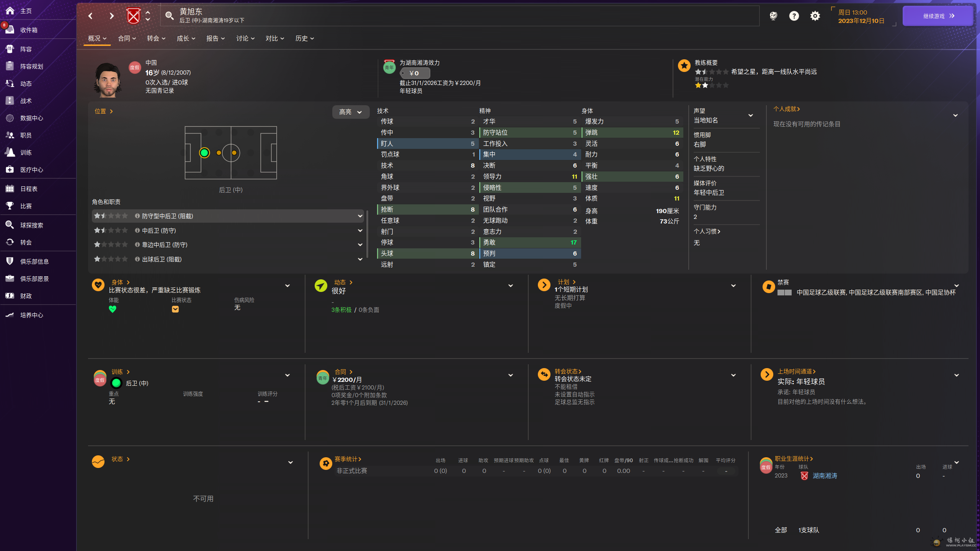This screenshot has height=551, width=980.
Task: Select the centre circle position dot
Action: [234, 153]
